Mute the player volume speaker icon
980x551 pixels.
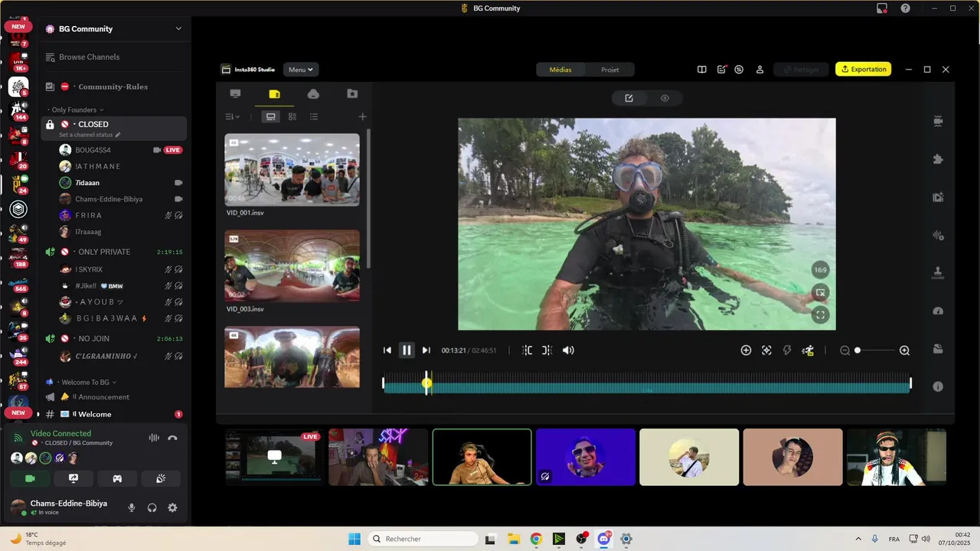tap(568, 350)
